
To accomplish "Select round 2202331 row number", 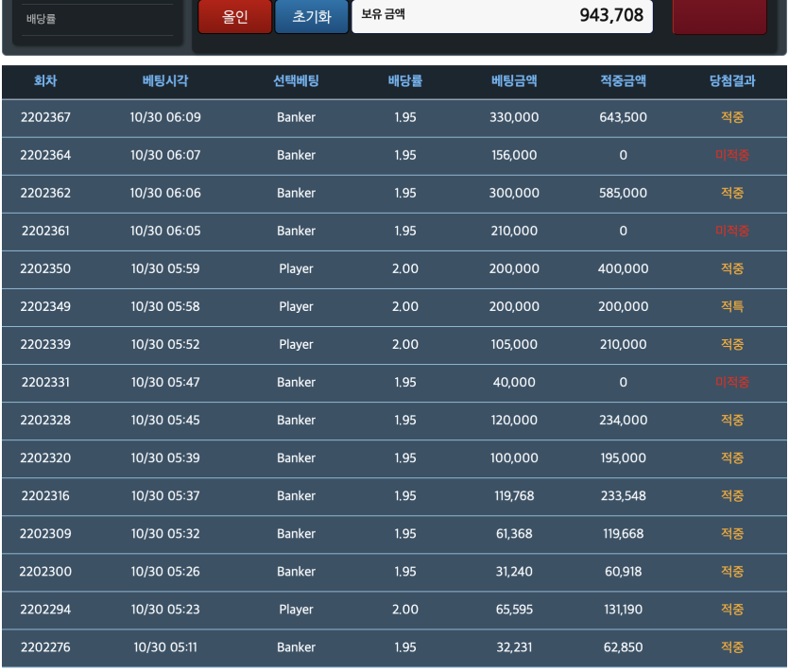I will tap(45, 382).
